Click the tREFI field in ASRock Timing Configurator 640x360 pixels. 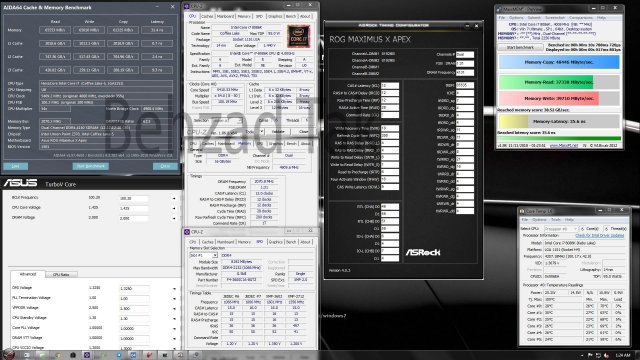tap(464, 85)
